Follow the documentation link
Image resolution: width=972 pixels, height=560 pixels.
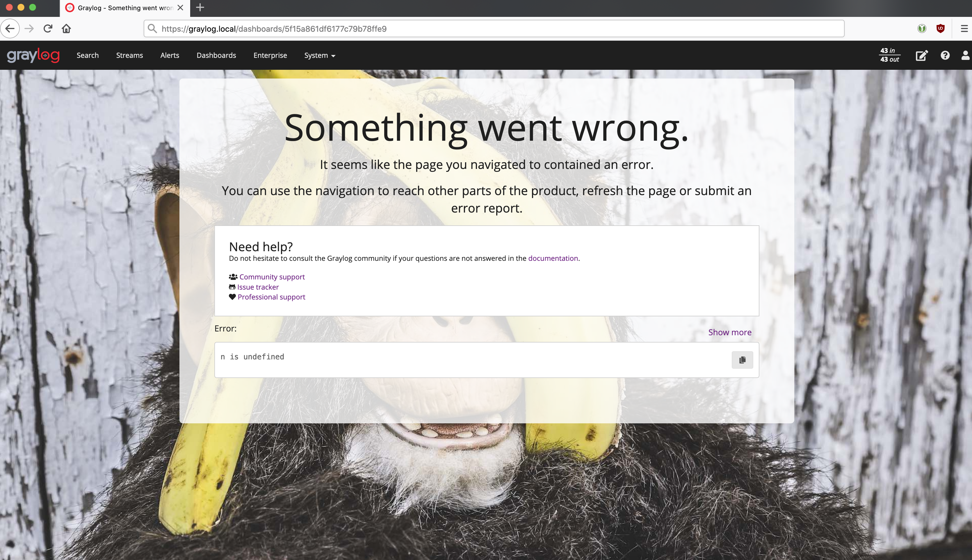pyautogui.click(x=553, y=258)
